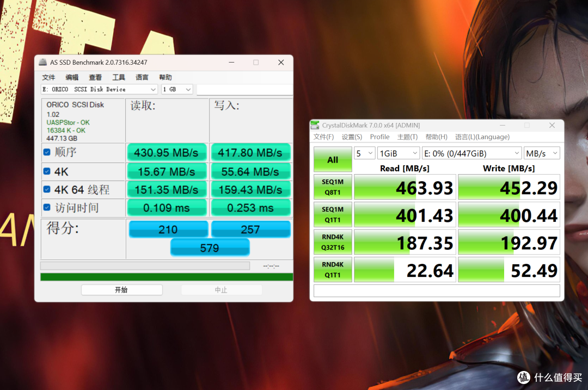Image resolution: width=588 pixels, height=390 pixels.
Task: Click the 400.44 SEQ1M Q1T1 write value
Action: pos(509,215)
